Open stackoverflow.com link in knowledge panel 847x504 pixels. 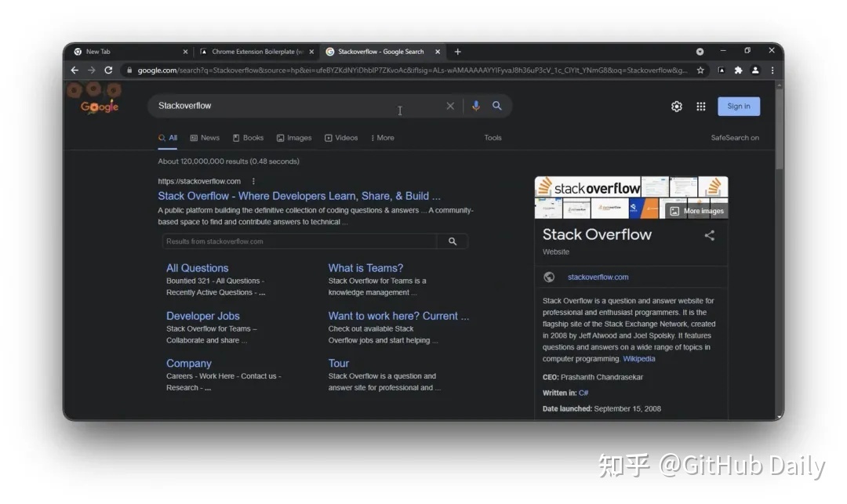click(x=598, y=277)
